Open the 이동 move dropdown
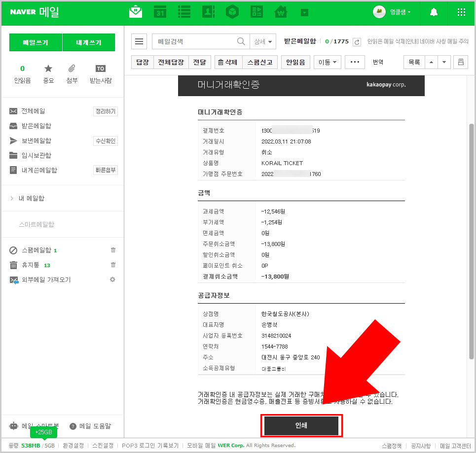Screen dimensions: 476x453 point(327,62)
